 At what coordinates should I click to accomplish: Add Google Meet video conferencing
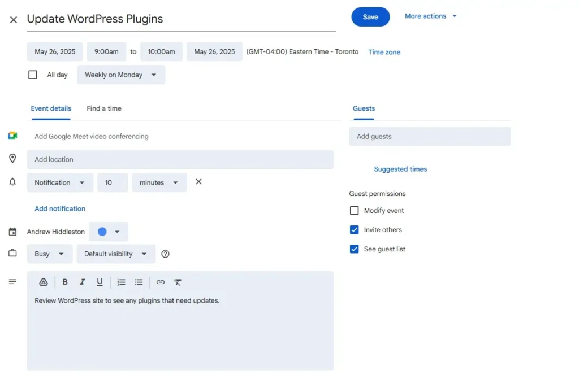click(x=92, y=136)
